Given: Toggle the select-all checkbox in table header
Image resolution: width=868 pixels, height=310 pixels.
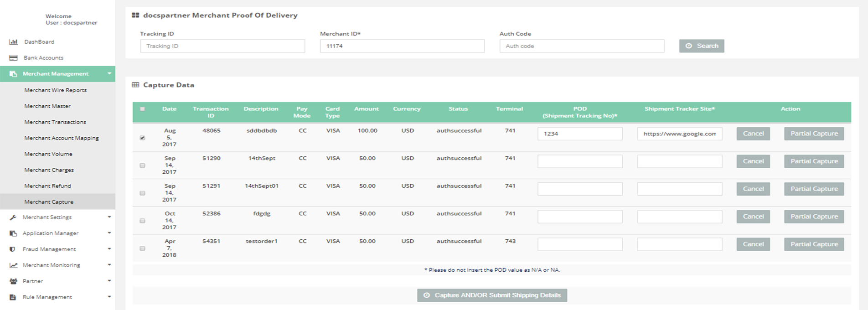Looking at the screenshot, I should click(x=142, y=109).
